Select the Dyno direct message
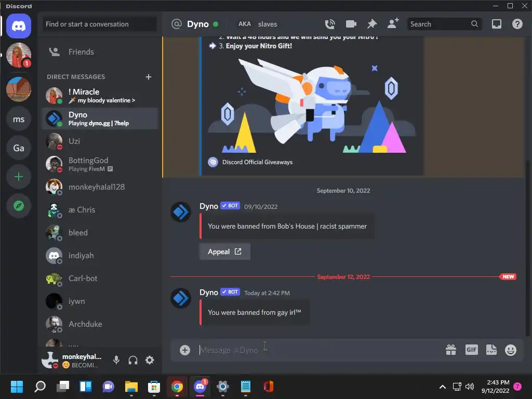The image size is (532, 399). tap(100, 118)
